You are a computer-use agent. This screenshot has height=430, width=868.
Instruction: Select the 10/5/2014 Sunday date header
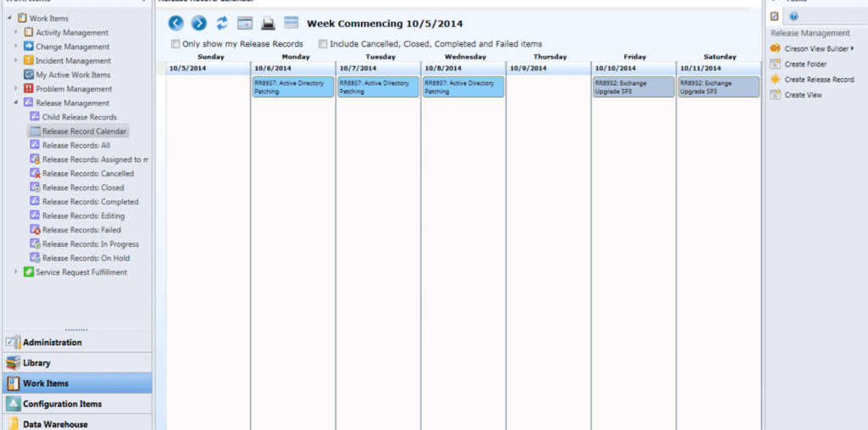[x=208, y=68]
